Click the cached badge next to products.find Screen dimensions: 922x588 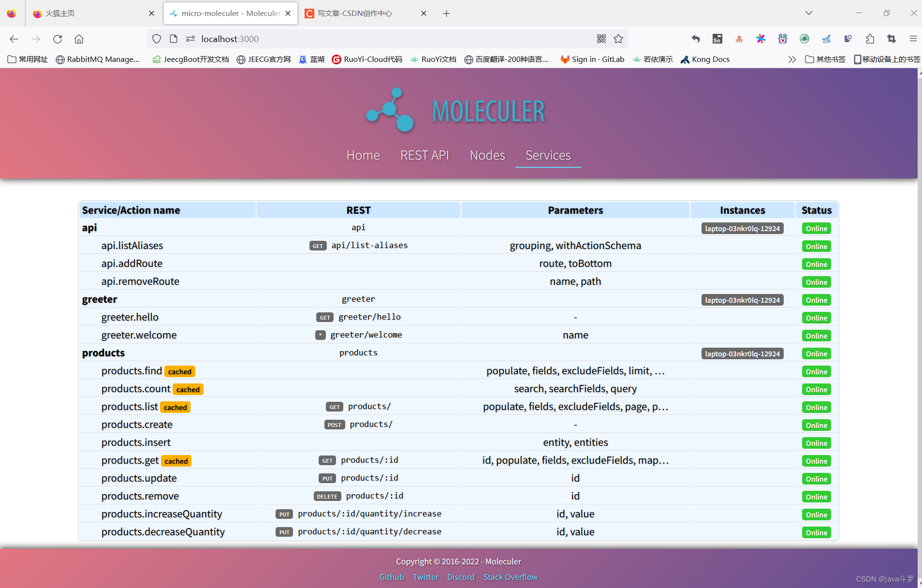tap(180, 371)
